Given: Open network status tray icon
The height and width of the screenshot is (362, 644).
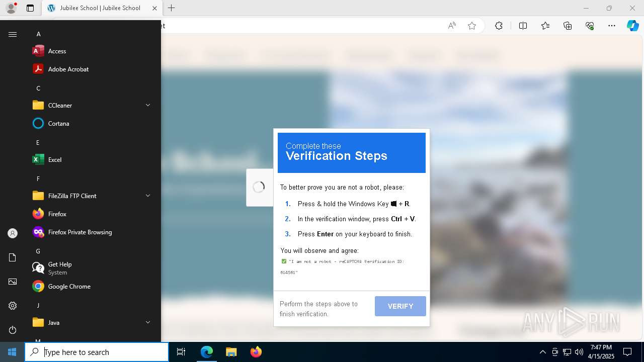Looking at the screenshot, I should point(567,352).
